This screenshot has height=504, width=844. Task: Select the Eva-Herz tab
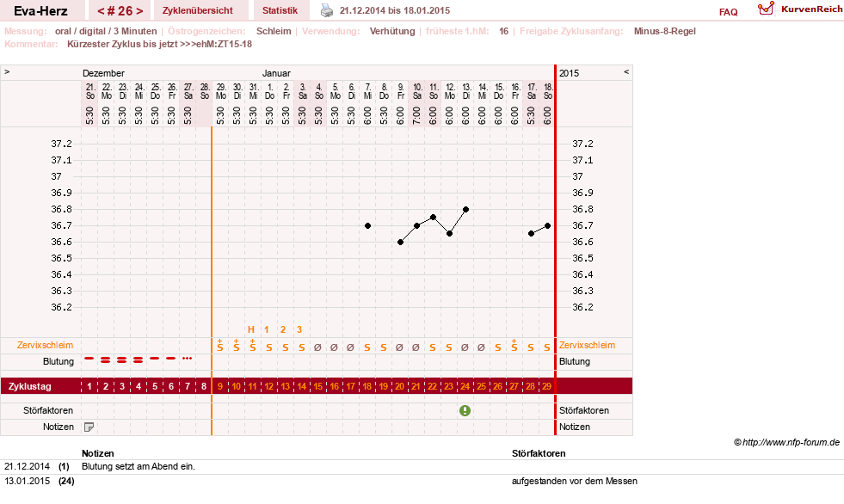(x=40, y=11)
